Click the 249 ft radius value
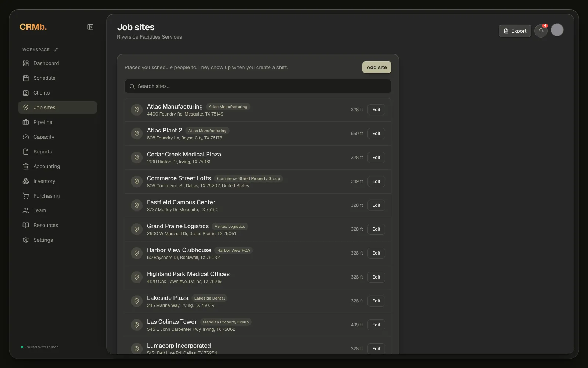This screenshot has height=368, width=588. [x=357, y=181]
